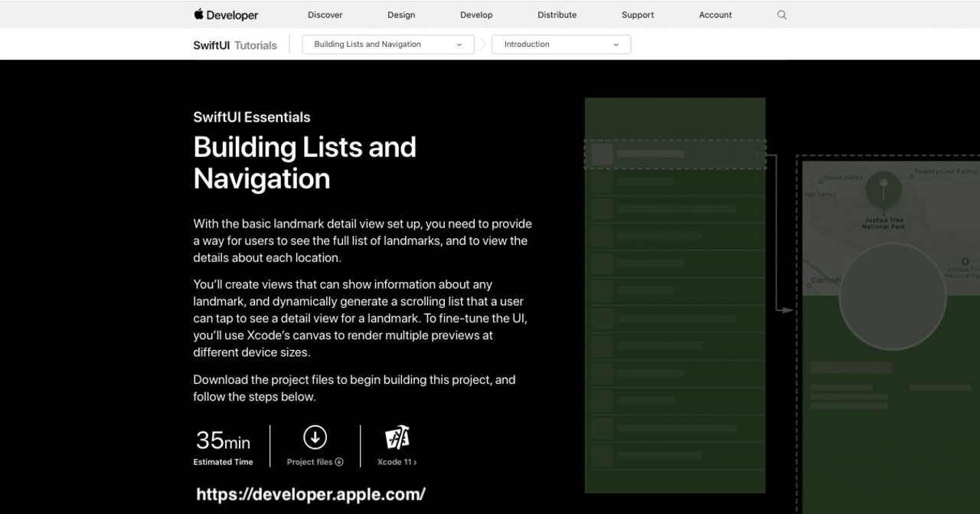Click the Building Lists and Navigation heading
The height and width of the screenshot is (514, 980).
305,162
